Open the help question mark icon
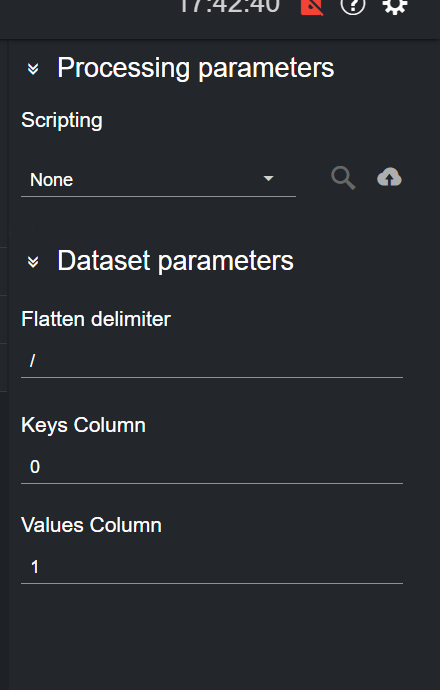This screenshot has height=690, width=444. coord(353,6)
